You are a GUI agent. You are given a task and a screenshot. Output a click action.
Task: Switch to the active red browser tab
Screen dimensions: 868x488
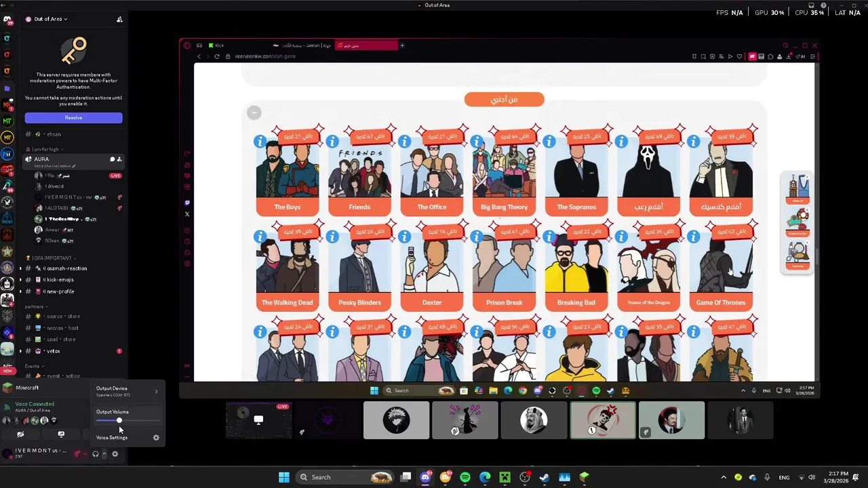tap(366, 45)
